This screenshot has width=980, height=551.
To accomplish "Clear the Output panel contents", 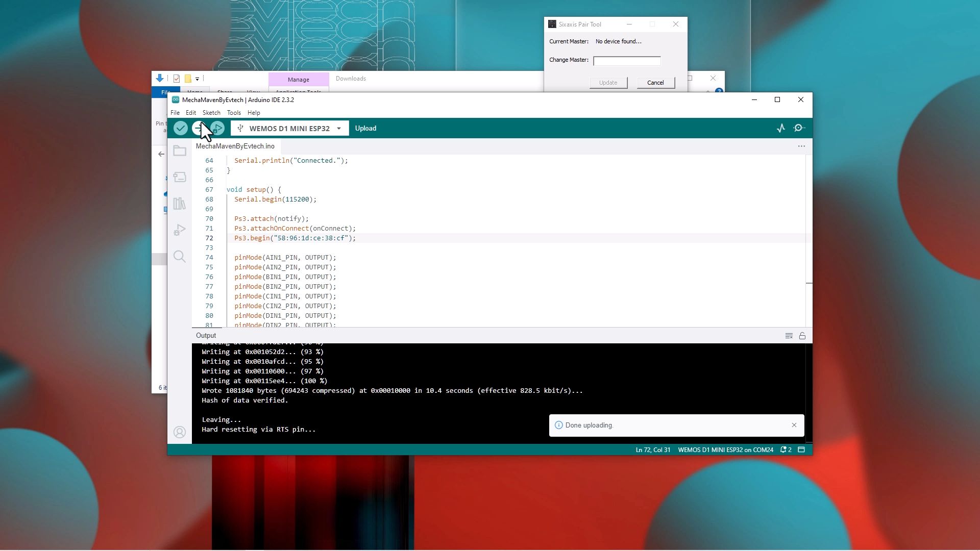I will [x=789, y=336].
